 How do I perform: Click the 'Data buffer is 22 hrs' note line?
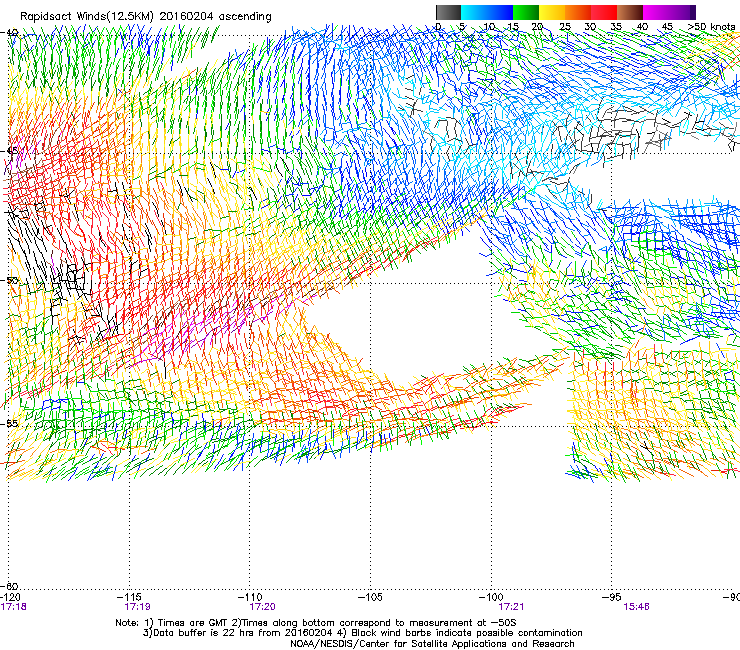coord(362,633)
